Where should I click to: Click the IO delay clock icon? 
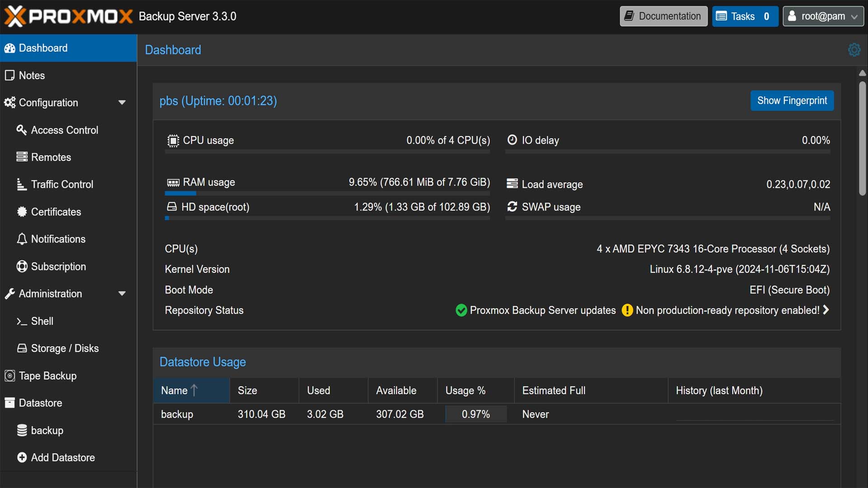512,140
